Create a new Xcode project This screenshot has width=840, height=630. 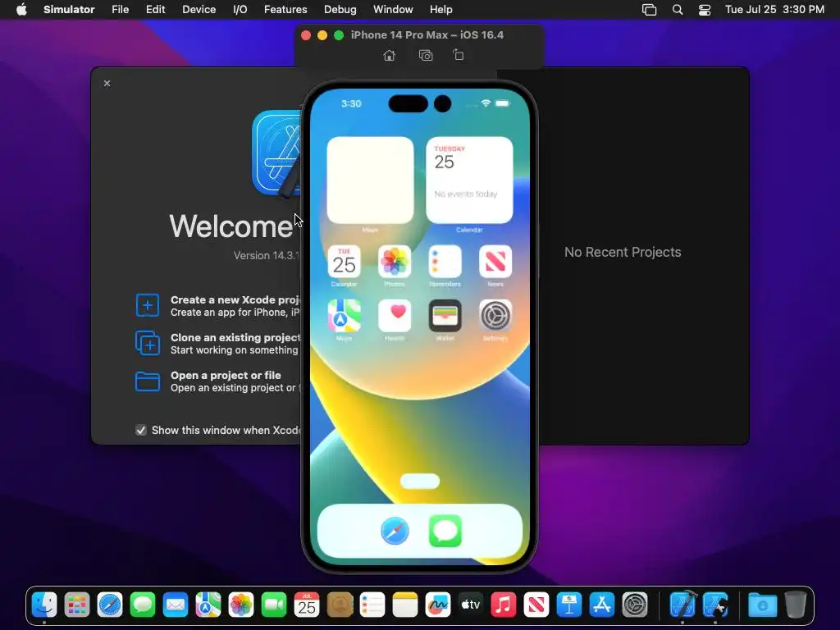pos(219,306)
